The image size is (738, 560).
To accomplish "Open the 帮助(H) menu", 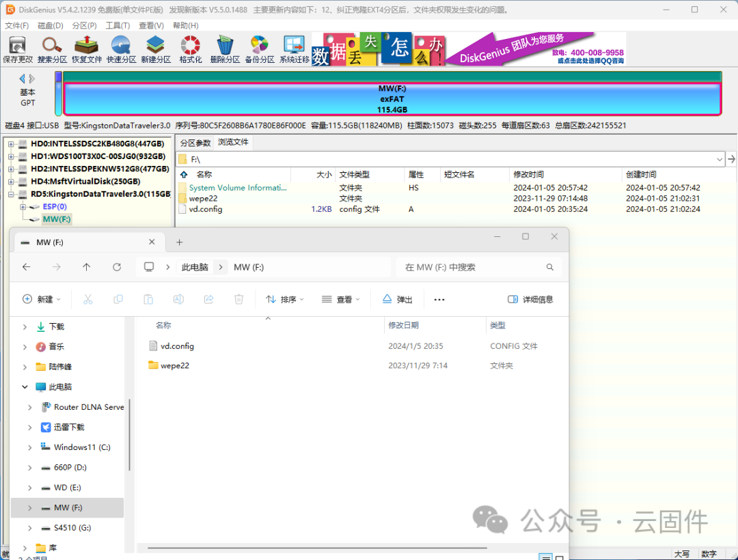I will pyautogui.click(x=185, y=25).
